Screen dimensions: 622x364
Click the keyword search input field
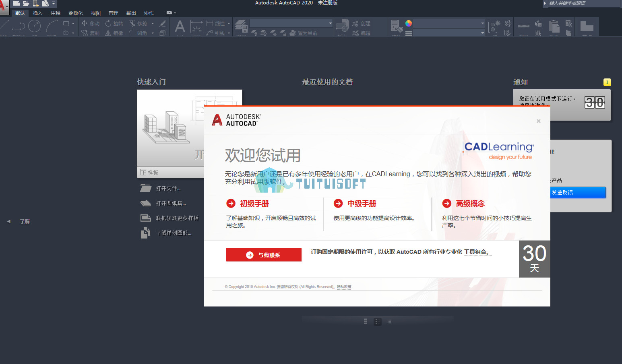coord(584,3)
